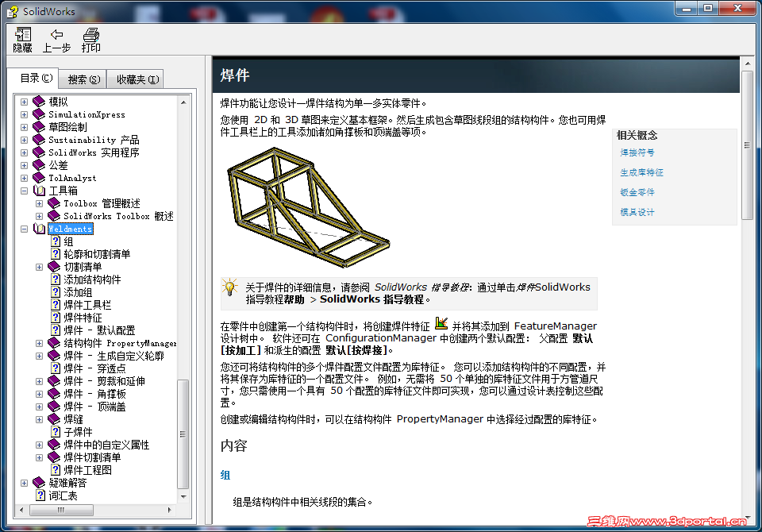Click the book icon beside Toolbox 管理概述
Image resolution: width=762 pixels, height=532 pixels.
click(x=54, y=203)
